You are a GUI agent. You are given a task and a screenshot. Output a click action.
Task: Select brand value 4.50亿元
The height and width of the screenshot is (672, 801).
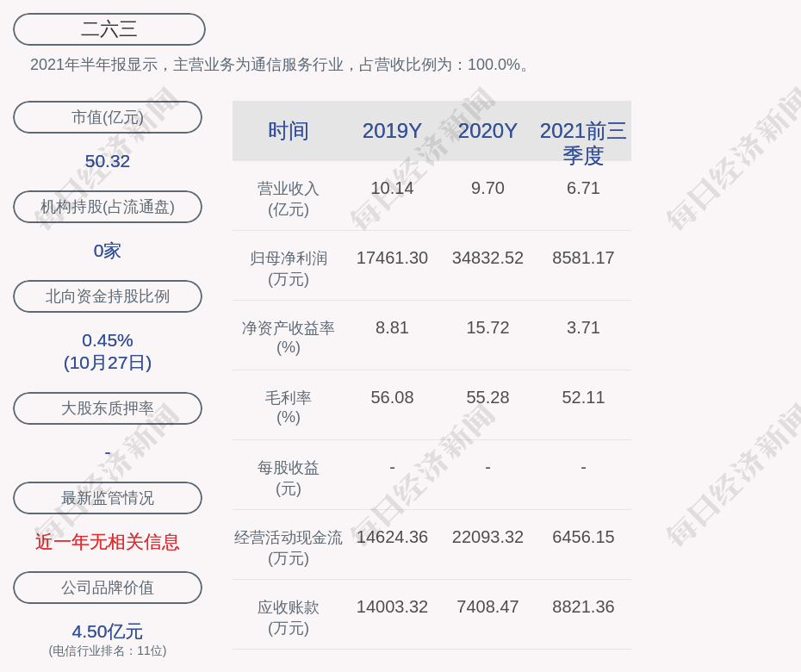point(107,632)
